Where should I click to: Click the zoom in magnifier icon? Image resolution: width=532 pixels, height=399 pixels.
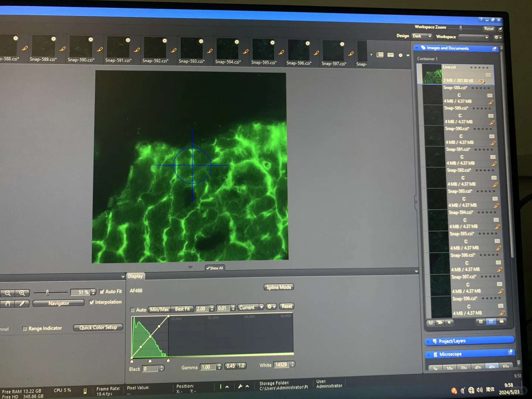pyautogui.click(x=22, y=293)
